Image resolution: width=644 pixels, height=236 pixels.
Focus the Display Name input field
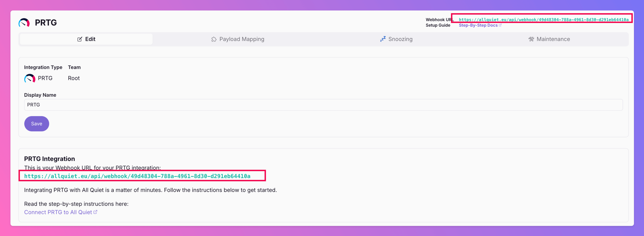coord(323,105)
